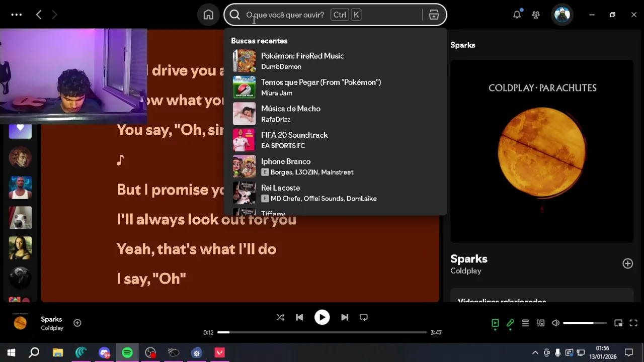Select Rei Lacoste recent search
644x362 pixels.
[x=335, y=193]
